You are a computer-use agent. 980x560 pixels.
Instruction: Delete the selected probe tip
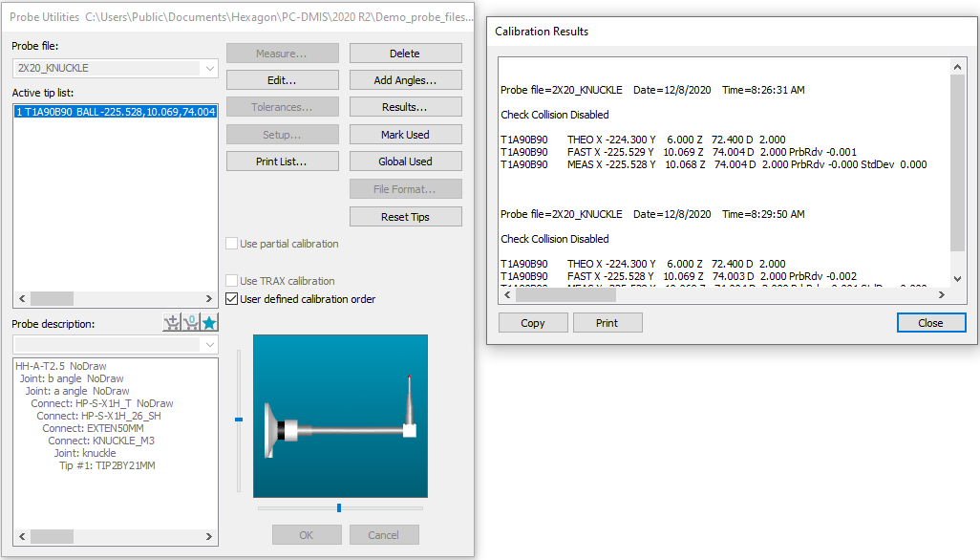tap(405, 53)
